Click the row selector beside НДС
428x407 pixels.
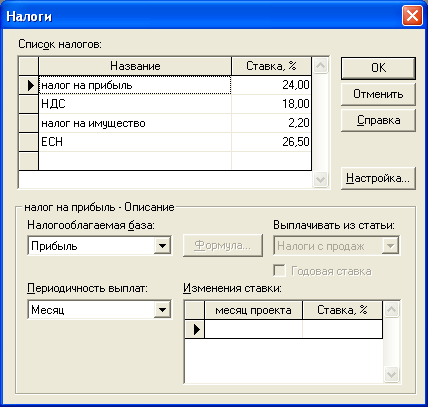pos(29,104)
